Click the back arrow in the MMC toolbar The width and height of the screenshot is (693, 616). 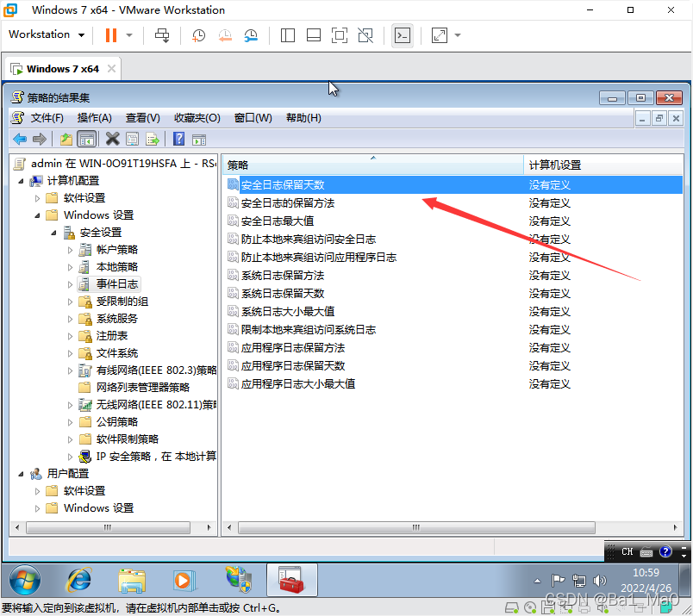(20, 140)
